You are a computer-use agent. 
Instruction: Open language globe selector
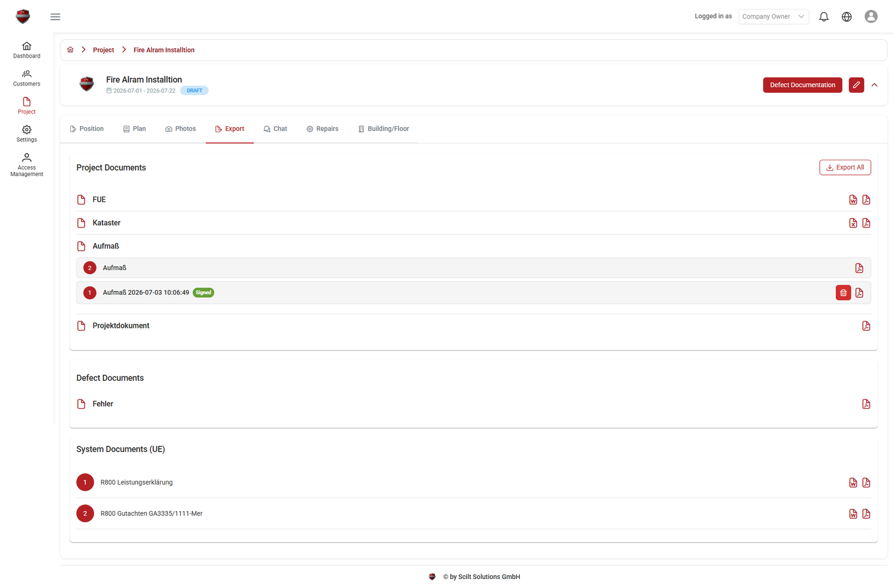(x=847, y=17)
